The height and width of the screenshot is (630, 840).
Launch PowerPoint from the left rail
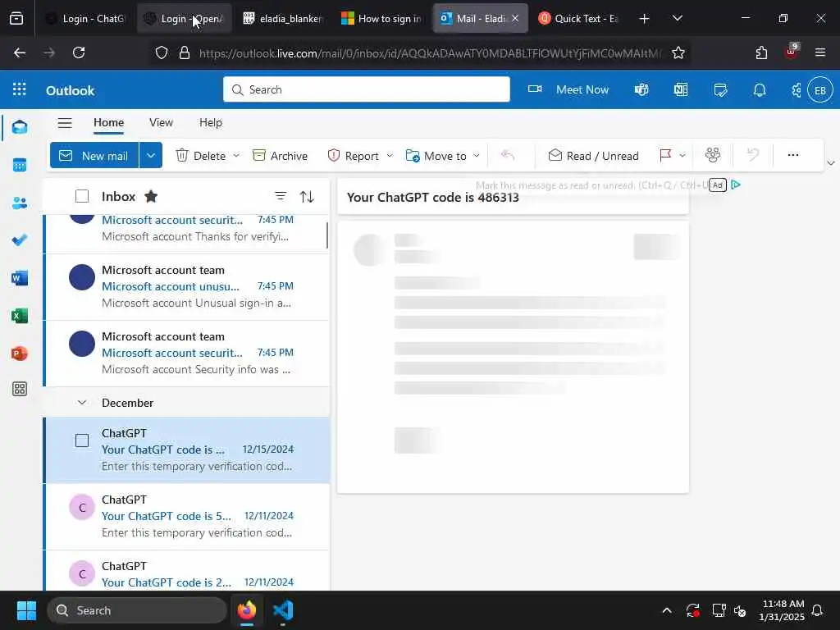pos(20,354)
